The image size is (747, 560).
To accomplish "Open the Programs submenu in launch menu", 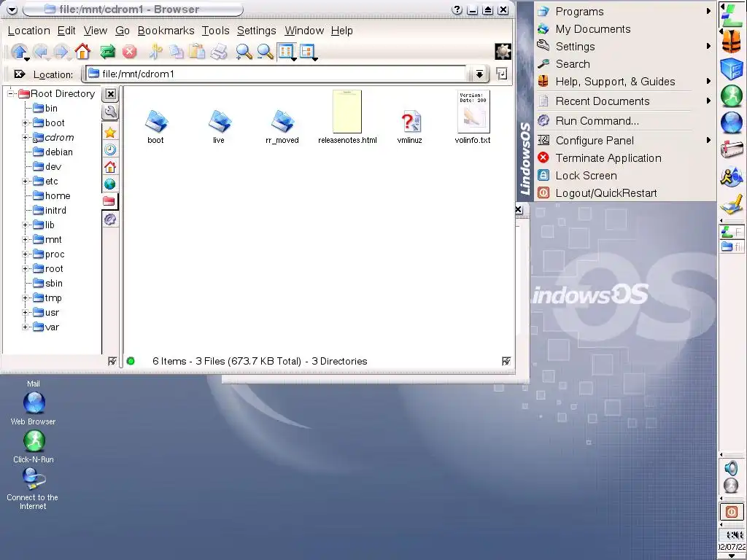I will tap(624, 12).
